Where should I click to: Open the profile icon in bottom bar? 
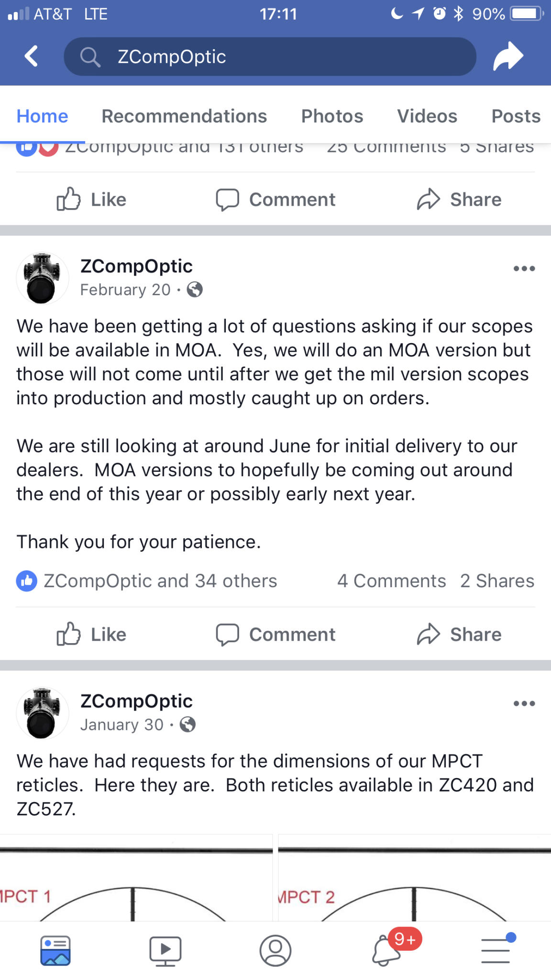[x=275, y=950]
